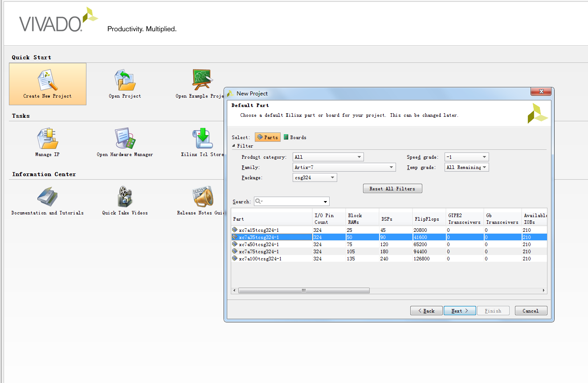Open Documentation and Tutorials icon
Screen dimensions: 588x383
click(47, 198)
